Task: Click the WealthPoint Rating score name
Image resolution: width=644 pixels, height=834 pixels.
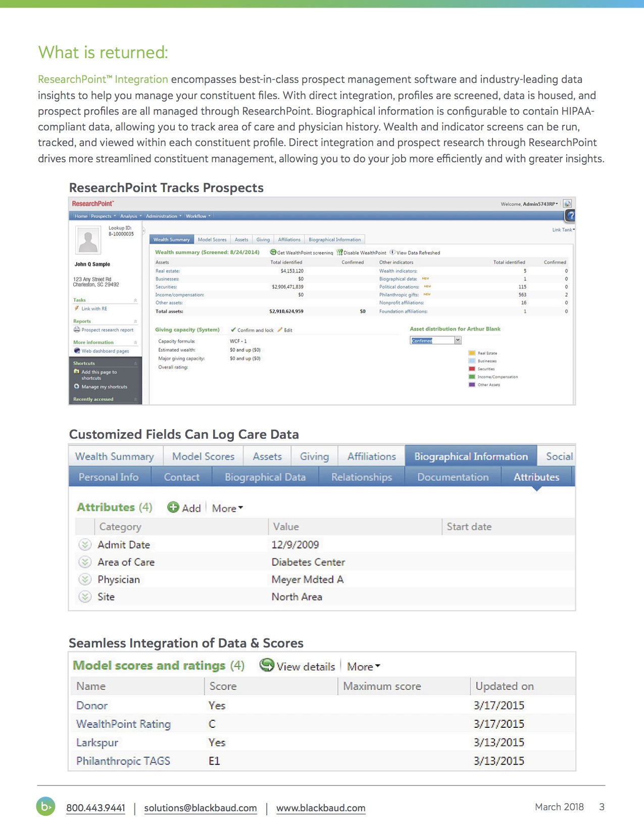Action: pos(123,724)
